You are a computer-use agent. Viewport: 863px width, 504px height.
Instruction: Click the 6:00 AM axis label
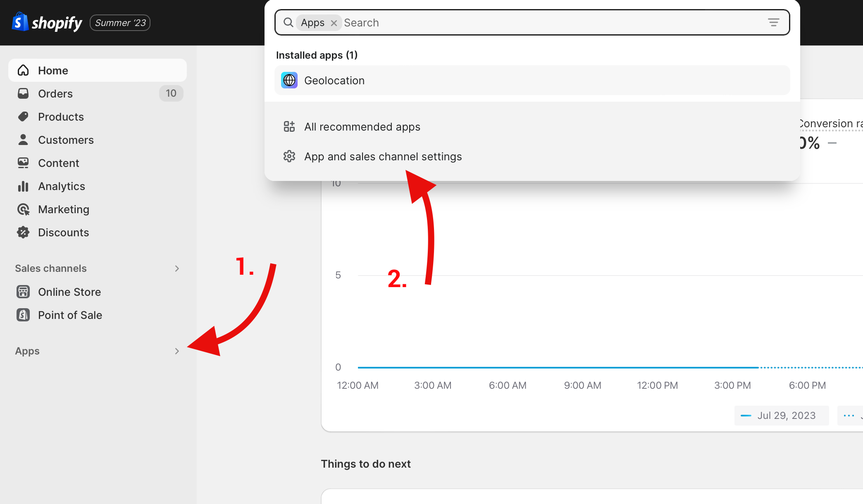508,385
